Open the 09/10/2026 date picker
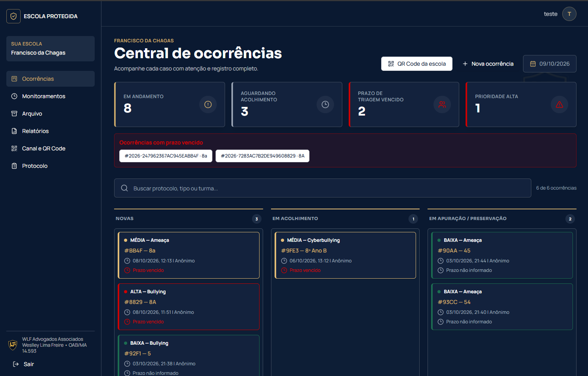This screenshot has width=588, height=376. [550, 64]
